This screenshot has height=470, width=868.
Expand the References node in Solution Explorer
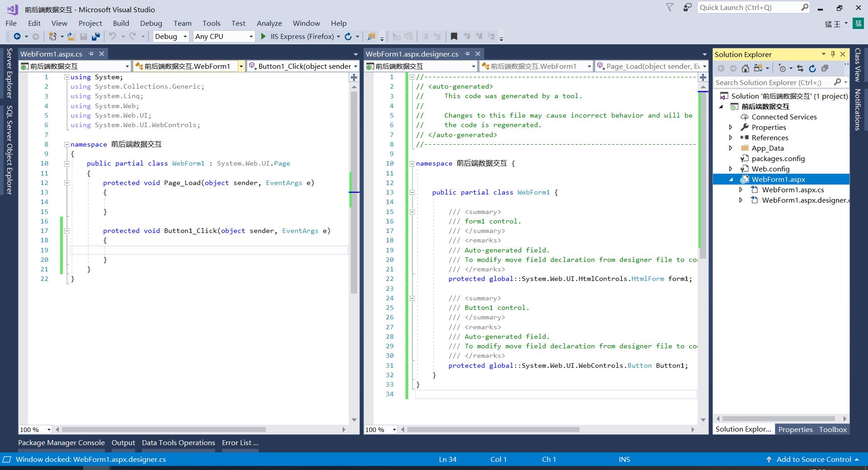(731, 138)
